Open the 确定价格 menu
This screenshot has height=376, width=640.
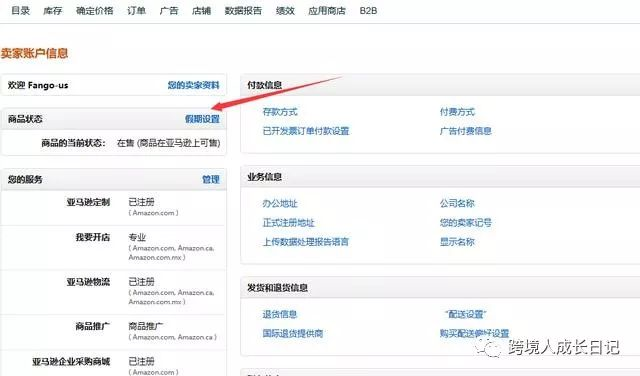coord(94,11)
